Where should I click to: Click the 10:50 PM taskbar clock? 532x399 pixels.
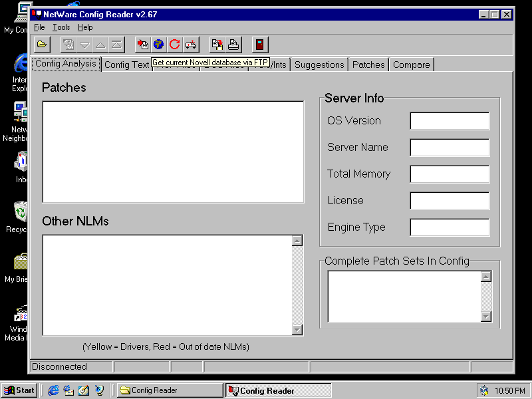tap(509, 391)
